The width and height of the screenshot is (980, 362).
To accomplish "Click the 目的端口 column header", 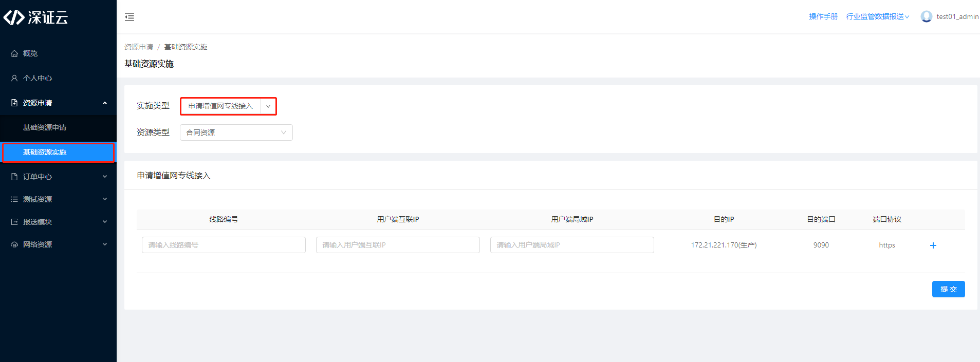I will click(x=821, y=219).
